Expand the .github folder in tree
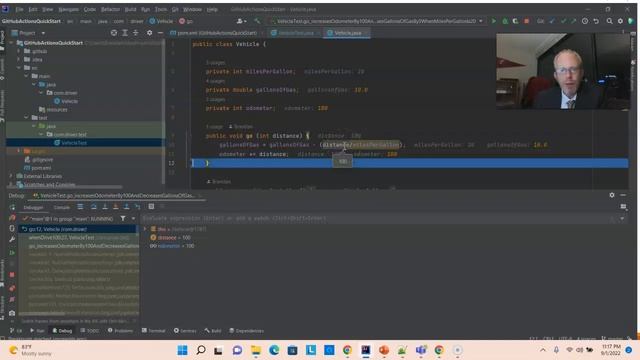The image size is (640, 360). (18, 51)
